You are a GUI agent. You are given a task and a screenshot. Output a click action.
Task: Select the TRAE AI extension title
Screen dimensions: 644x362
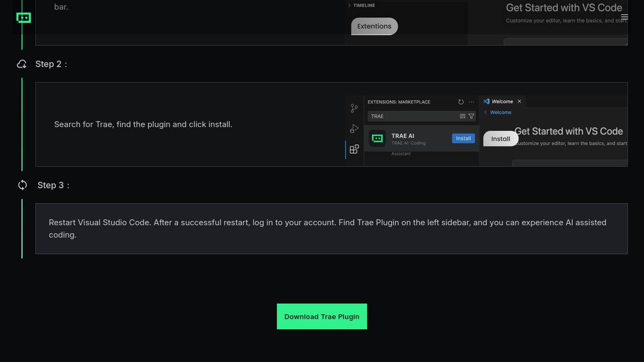403,136
